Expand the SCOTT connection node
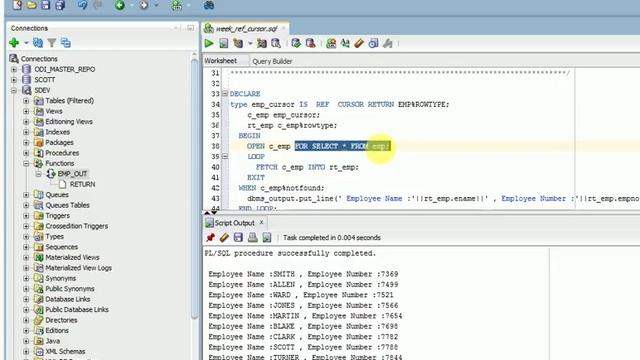The width and height of the screenshot is (640, 360). coord(14,80)
